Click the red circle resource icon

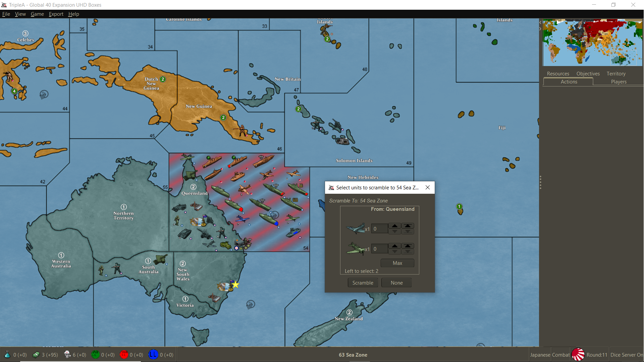(x=124, y=354)
